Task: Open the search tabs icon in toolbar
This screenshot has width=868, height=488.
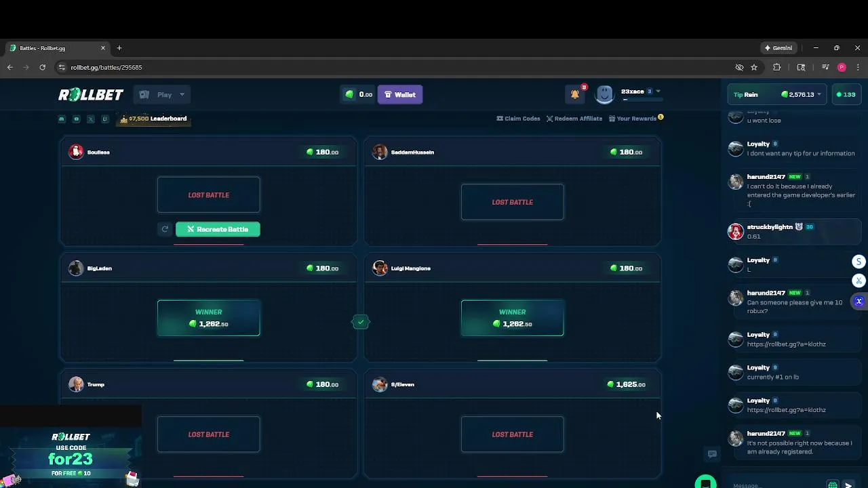Action: tap(801, 67)
